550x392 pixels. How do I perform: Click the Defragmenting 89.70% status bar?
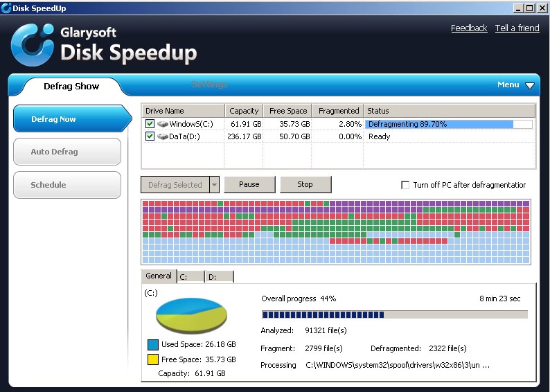click(449, 124)
